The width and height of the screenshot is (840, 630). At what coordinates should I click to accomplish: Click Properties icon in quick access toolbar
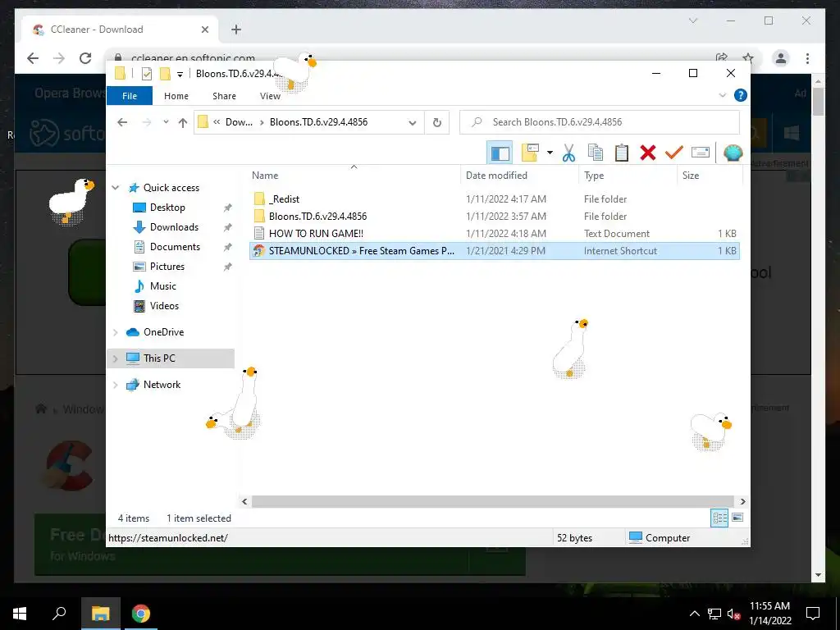146,74
